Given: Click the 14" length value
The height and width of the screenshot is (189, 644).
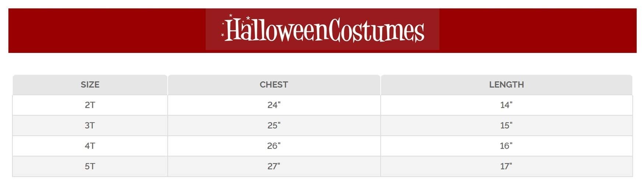Looking at the screenshot, I should coord(506,105).
